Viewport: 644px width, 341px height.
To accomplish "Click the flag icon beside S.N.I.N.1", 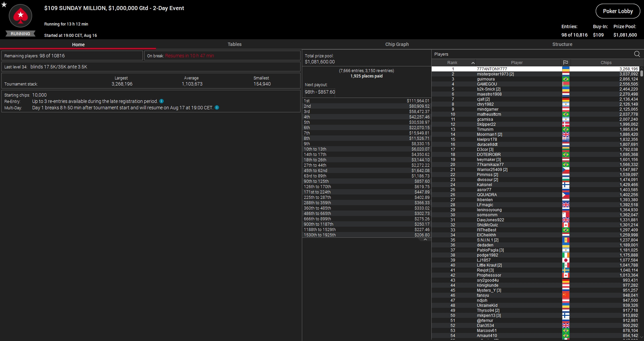I will tap(566, 240).
